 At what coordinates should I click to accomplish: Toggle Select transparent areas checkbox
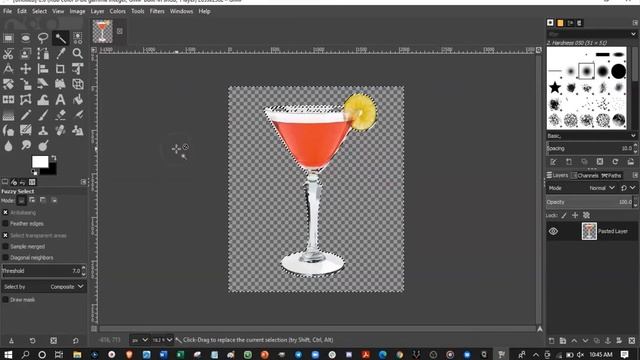[5, 236]
